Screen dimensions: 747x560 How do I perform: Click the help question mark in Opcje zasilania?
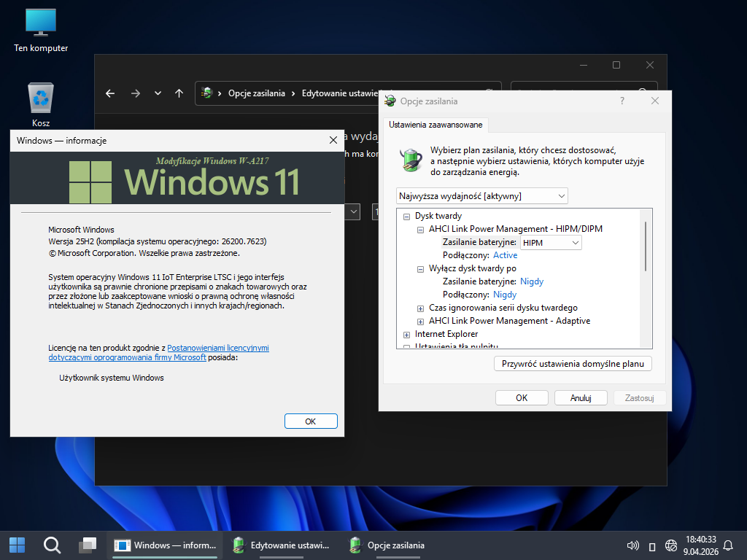click(x=622, y=101)
